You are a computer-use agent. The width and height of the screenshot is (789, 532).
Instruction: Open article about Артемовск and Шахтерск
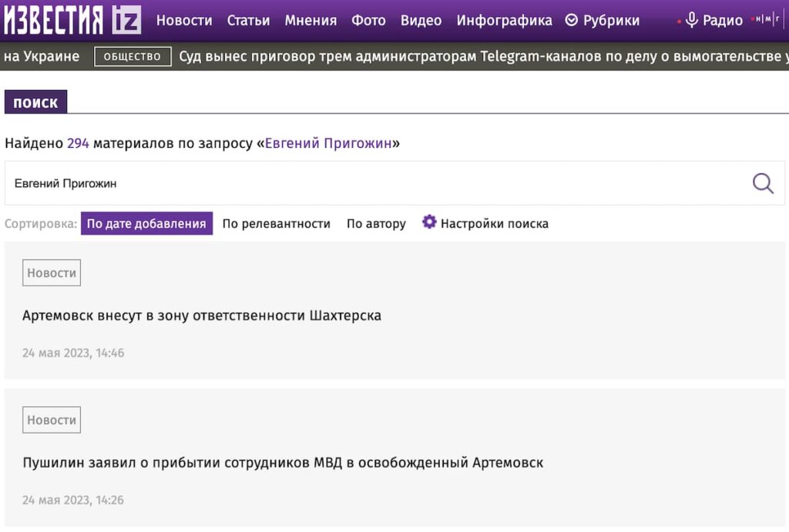coord(202,316)
